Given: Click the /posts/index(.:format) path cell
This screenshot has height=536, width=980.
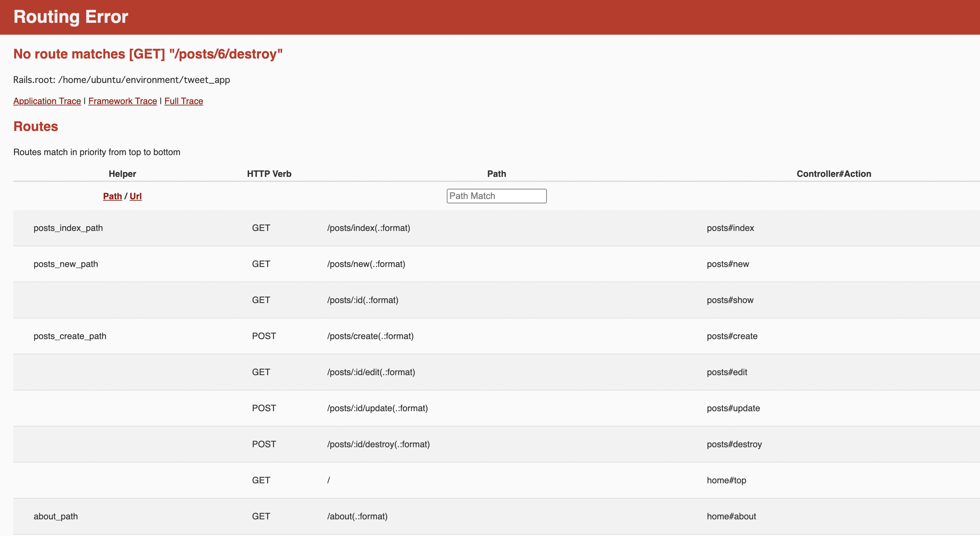Looking at the screenshot, I should coord(369,228).
